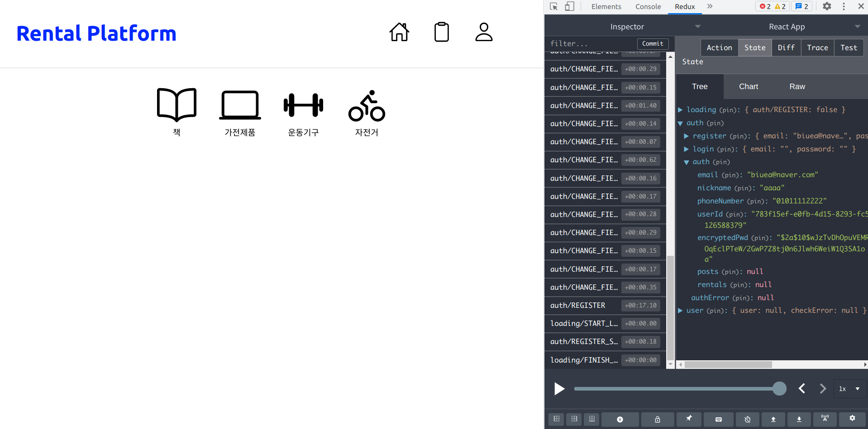Click the Commit button
This screenshot has height=429, width=868.
tap(653, 43)
